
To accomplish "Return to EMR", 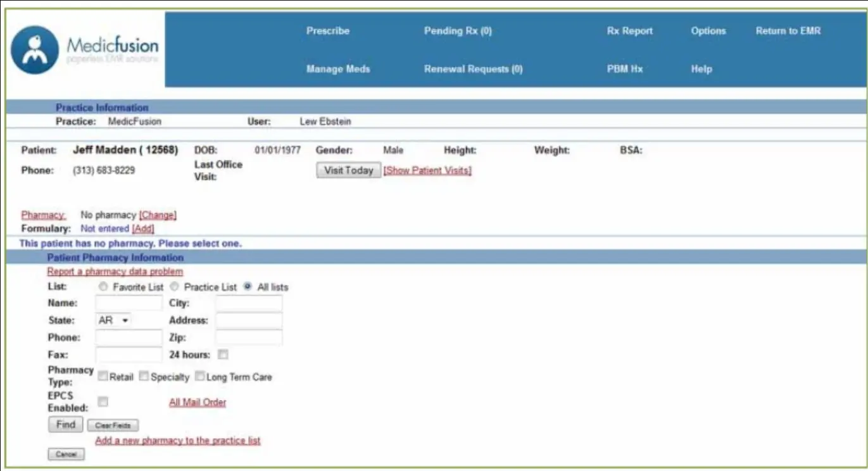I will (x=788, y=30).
